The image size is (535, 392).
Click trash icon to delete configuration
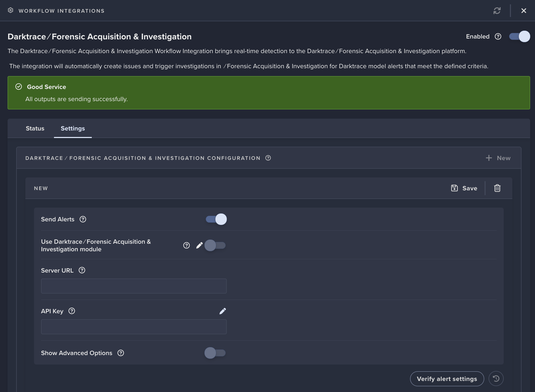click(x=497, y=188)
